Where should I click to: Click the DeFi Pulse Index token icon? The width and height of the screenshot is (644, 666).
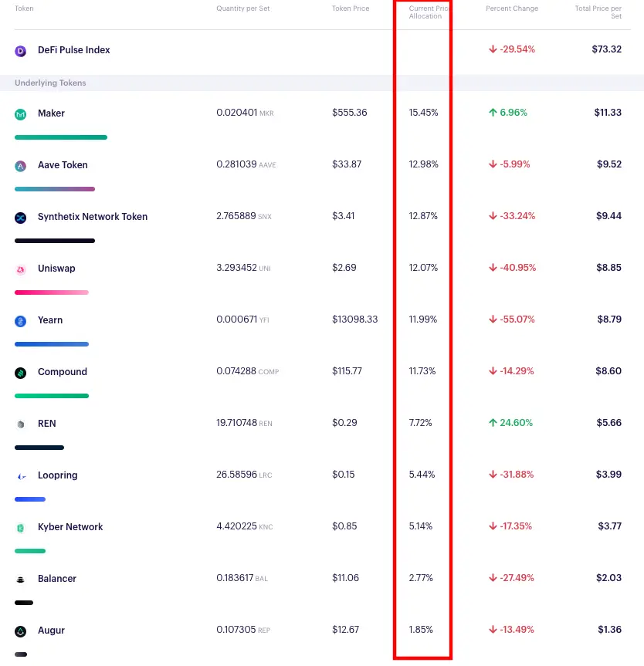click(20, 51)
